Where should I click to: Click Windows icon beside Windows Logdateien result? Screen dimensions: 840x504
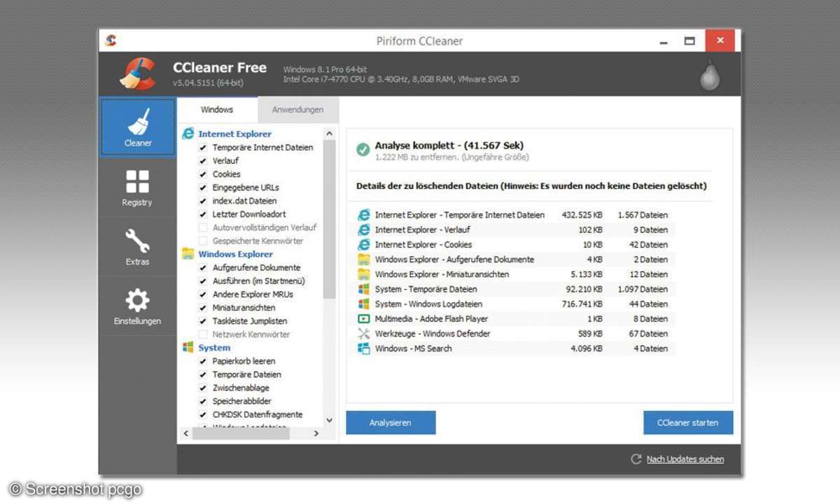[x=364, y=304]
